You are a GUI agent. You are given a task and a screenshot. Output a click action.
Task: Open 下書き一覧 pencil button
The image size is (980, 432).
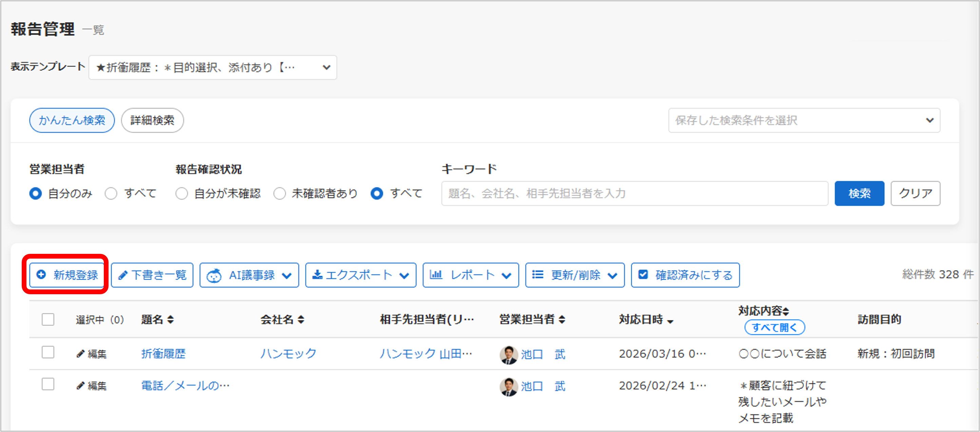tap(152, 275)
